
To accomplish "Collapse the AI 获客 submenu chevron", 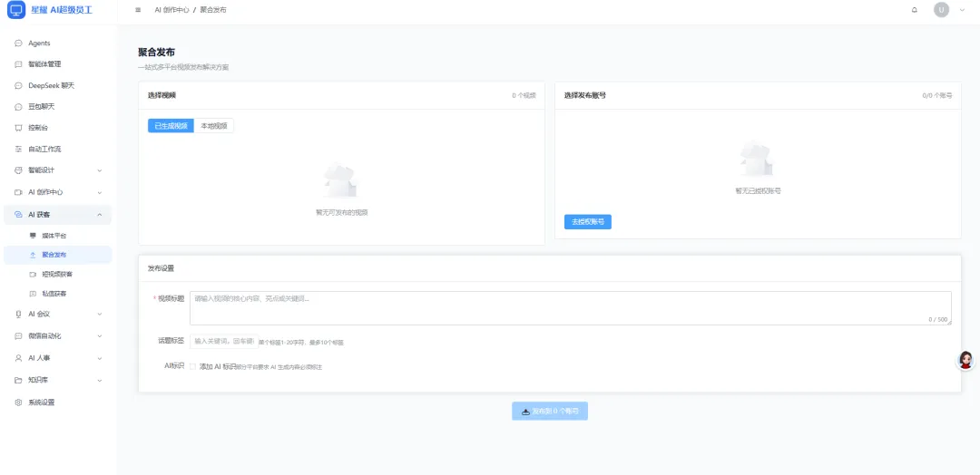I will (x=100, y=215).
